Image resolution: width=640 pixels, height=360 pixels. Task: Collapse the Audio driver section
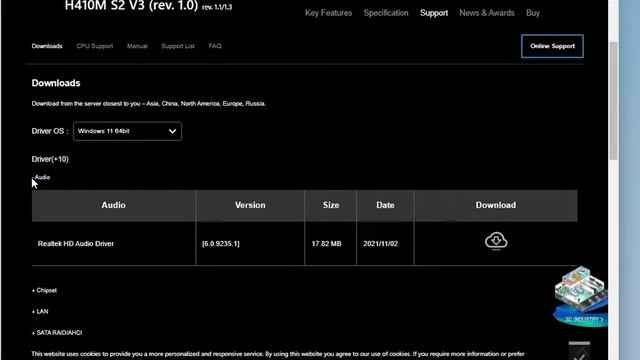click(41, 177)
